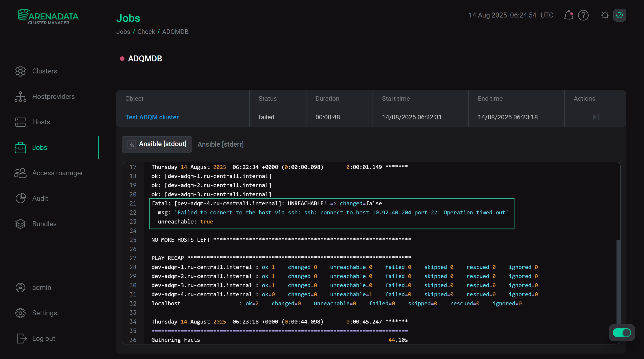Click the 'unreachable: true' log line
The height and width of the screenshot is (359, 644).
pos(185,222)
